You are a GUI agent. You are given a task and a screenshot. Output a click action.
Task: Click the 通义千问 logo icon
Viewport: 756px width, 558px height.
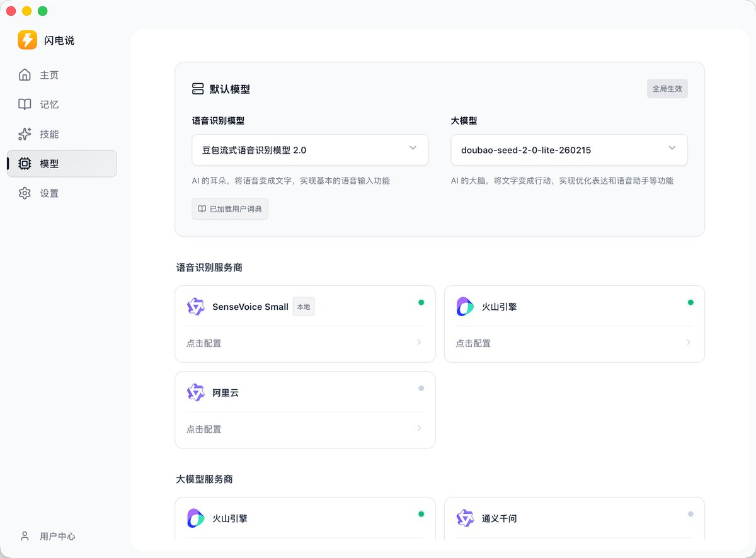click(465, 518)
